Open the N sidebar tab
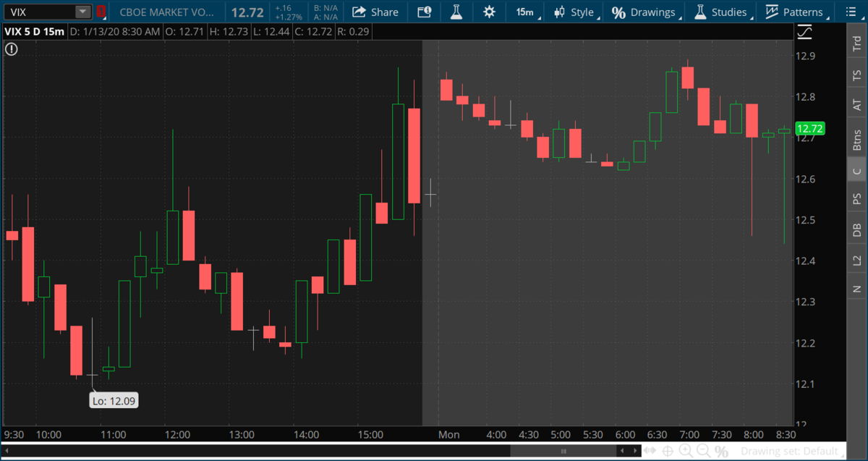The height and width of the screenshot is (461, 868). (x=857, y=289)
